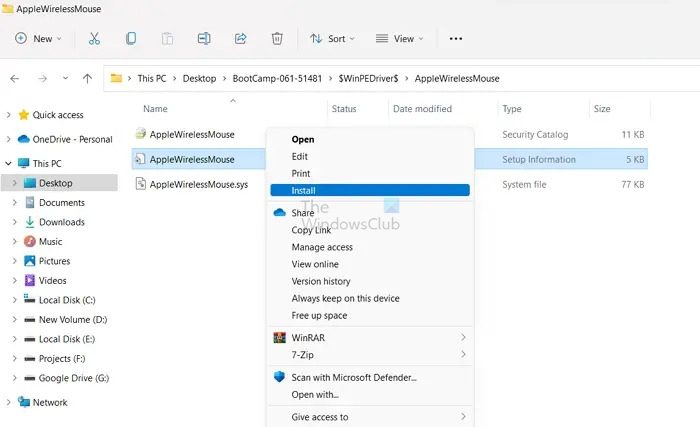Click the Rename icon in toolbar
Image resolution: width=700 pixels, height=427 pixels.
point(204,39)
